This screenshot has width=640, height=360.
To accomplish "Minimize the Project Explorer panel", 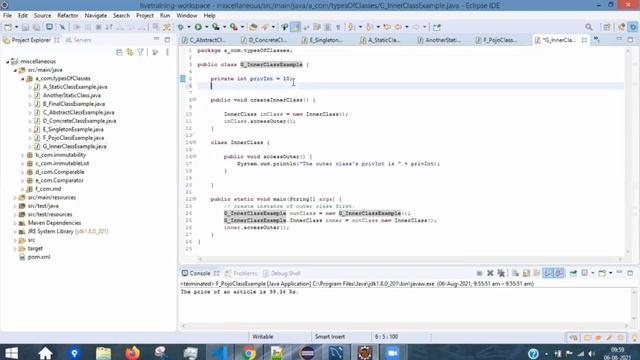I will (156, 39).
